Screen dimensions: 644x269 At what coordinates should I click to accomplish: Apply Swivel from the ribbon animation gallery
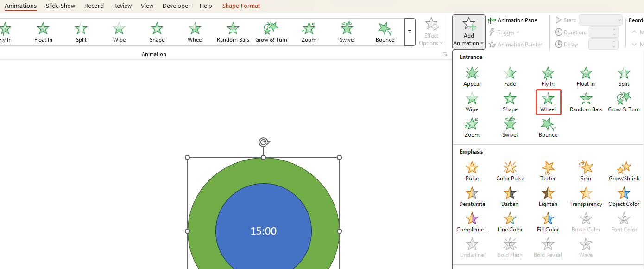point(347,31)
